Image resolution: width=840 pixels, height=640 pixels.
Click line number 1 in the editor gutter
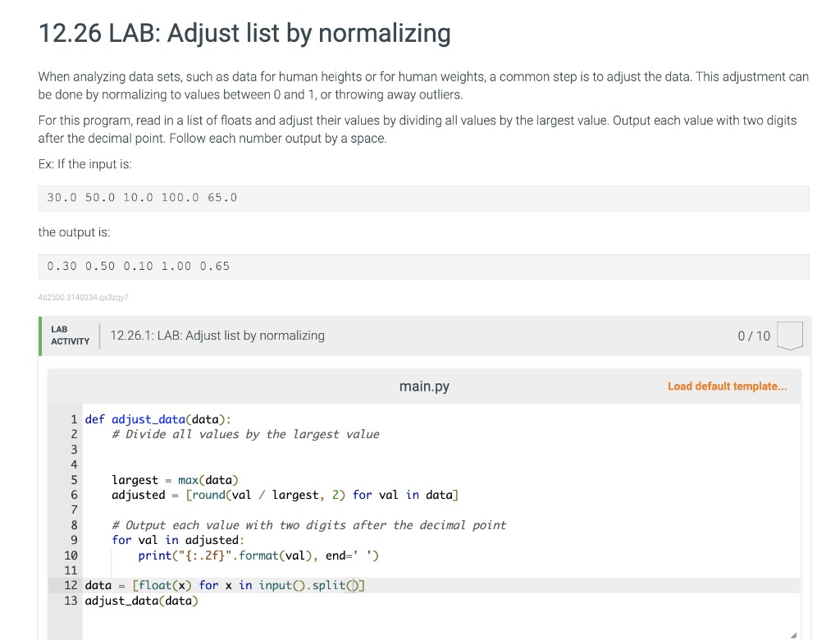pyautogui.click(x=74, y=418)
